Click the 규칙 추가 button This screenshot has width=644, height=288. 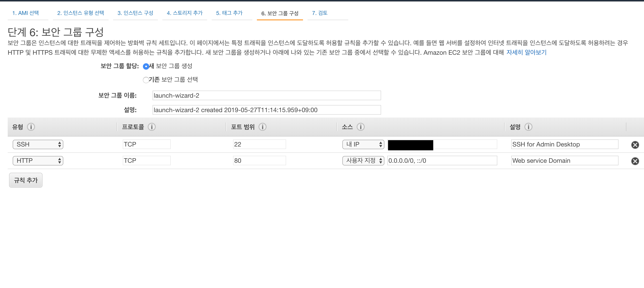pos(26,180)
